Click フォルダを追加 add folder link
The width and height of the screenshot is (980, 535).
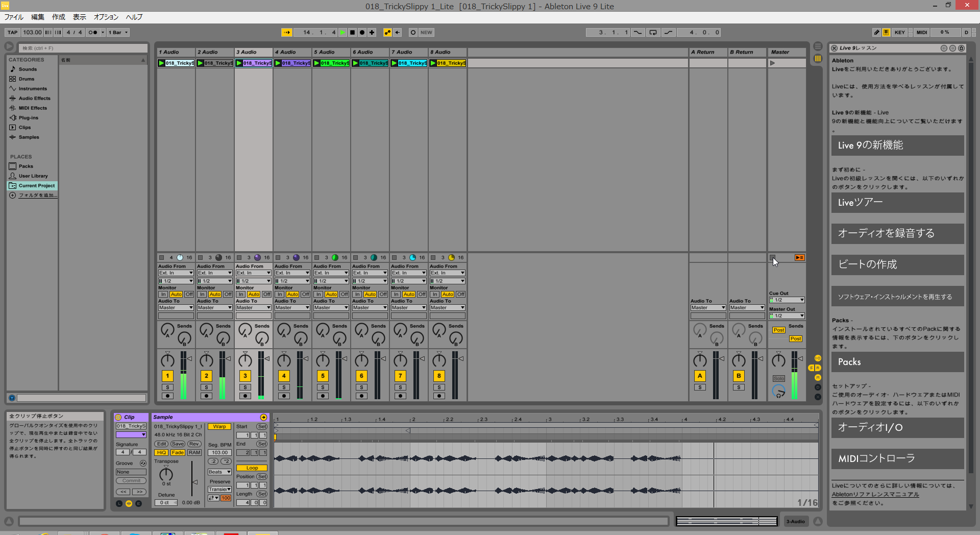click(38, 195)
